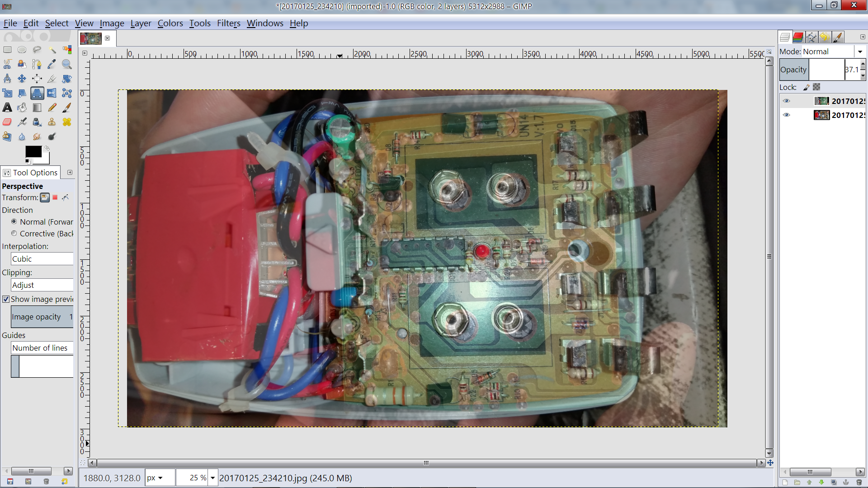Adjust the Image opacity slider
The width and height of the screenshot is (868, 488).
pyautogui.click(x=42, y=317)
